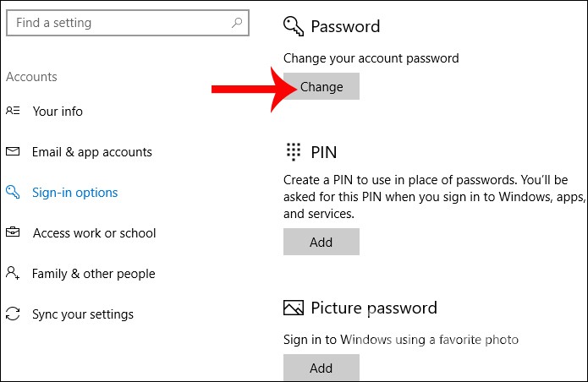This screenshot has height=382, width=588.
Task: Click the Picture password image icon
Action: (294, 308)
